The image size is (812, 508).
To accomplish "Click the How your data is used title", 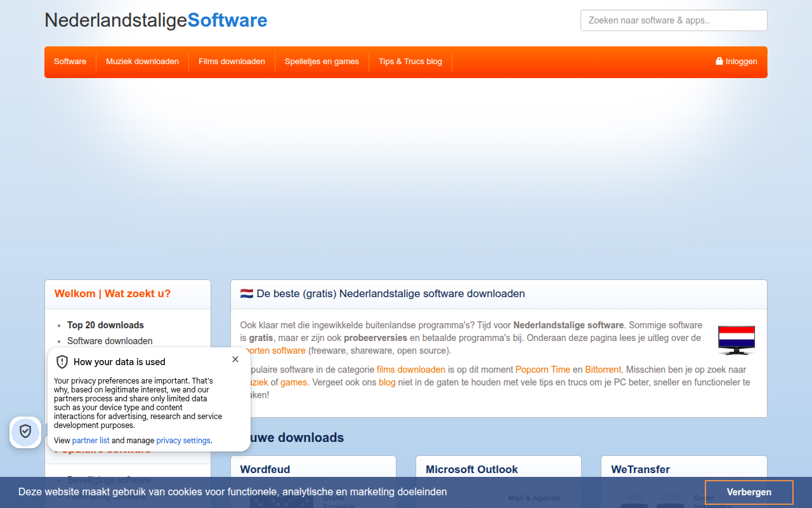I will tap(119, 362).
